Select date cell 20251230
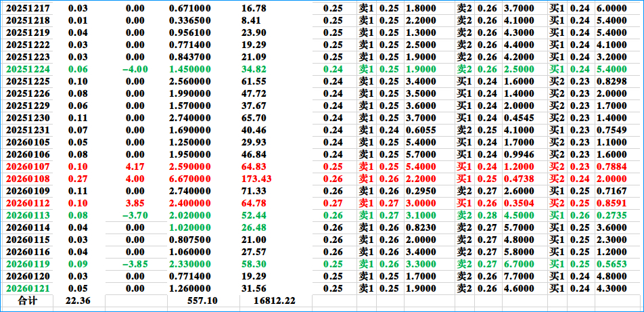Image resolution: width=644 pixels, height=312 pixels. click(26, 118)
